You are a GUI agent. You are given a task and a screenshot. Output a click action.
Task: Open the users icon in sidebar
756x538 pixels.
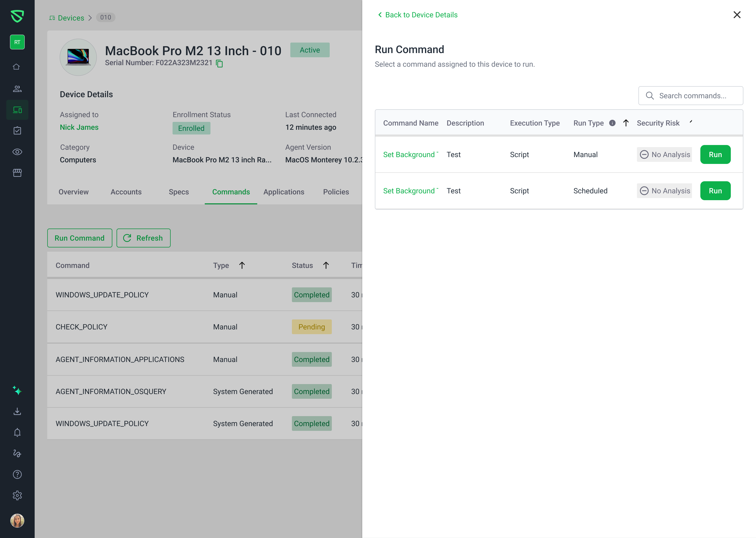coord(17,89)
